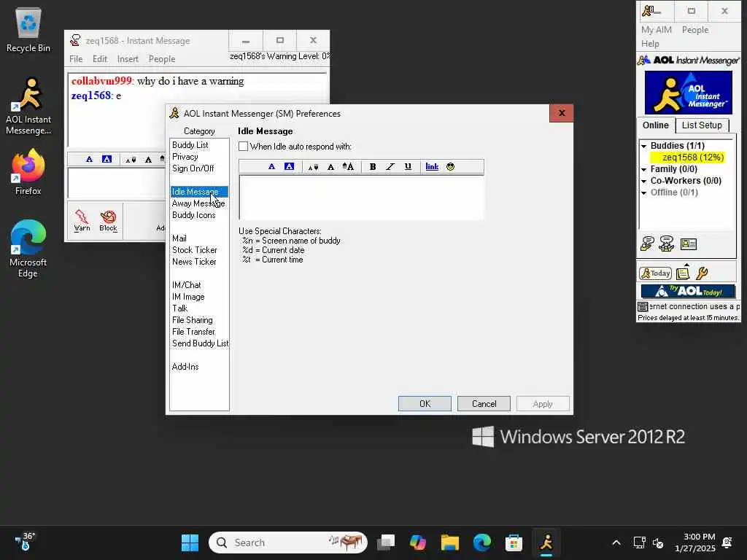This screenshot has width=747, height=560.
Task: Select Talk preferences category
Action: pyautogui.click(x=179, y=308)
